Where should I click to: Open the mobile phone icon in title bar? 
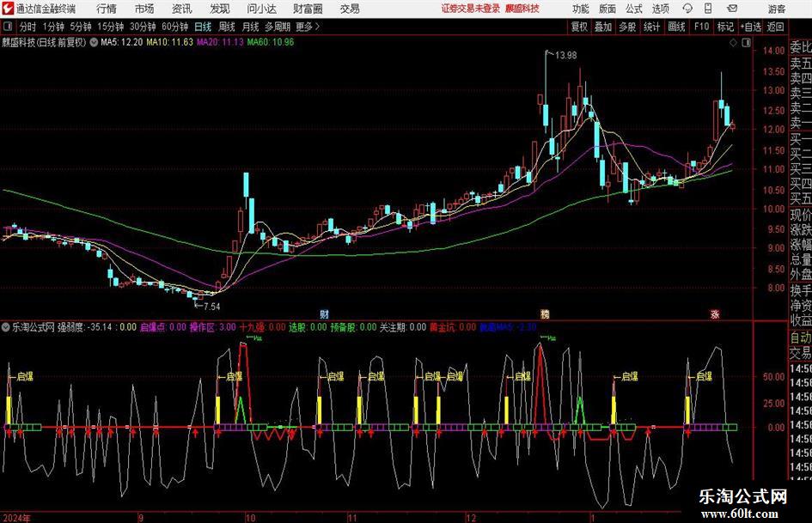point(708,9)
